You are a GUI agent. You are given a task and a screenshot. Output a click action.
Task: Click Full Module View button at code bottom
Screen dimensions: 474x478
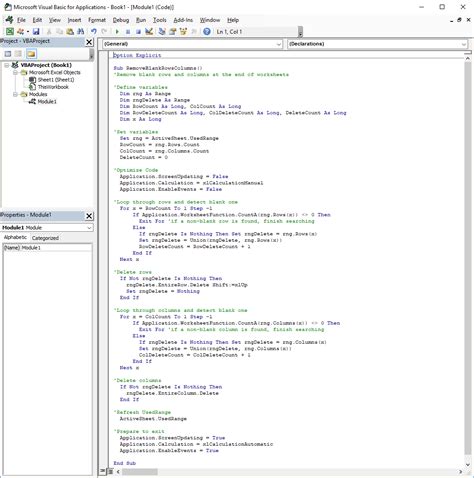(110, 471)
